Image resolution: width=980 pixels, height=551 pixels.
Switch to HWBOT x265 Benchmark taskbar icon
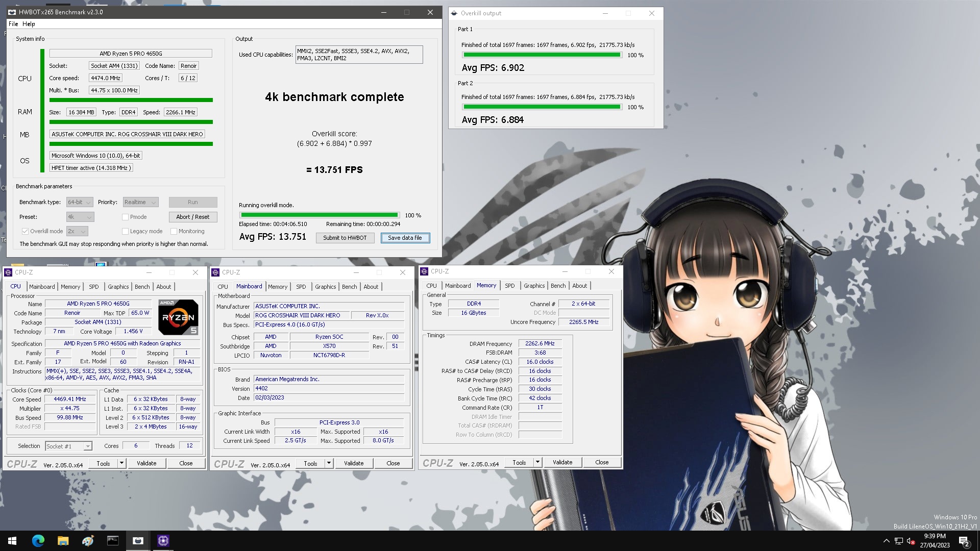[x=138, y=540]
